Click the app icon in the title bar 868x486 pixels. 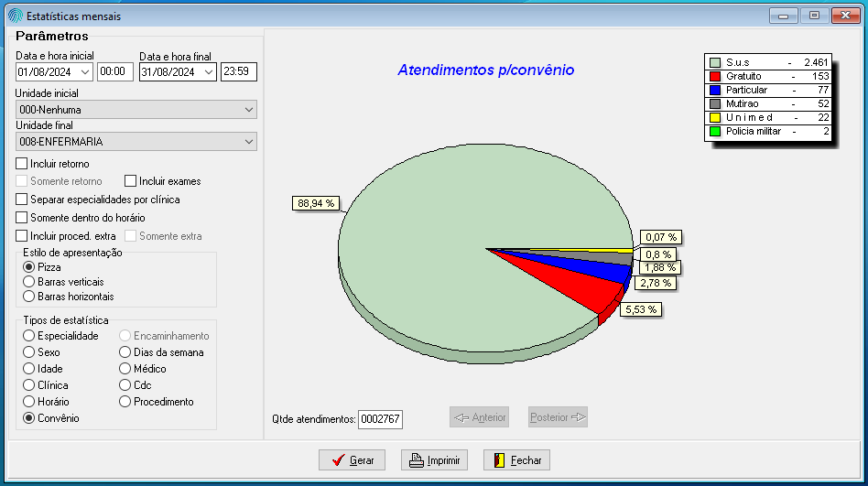(x=16, y=16)
